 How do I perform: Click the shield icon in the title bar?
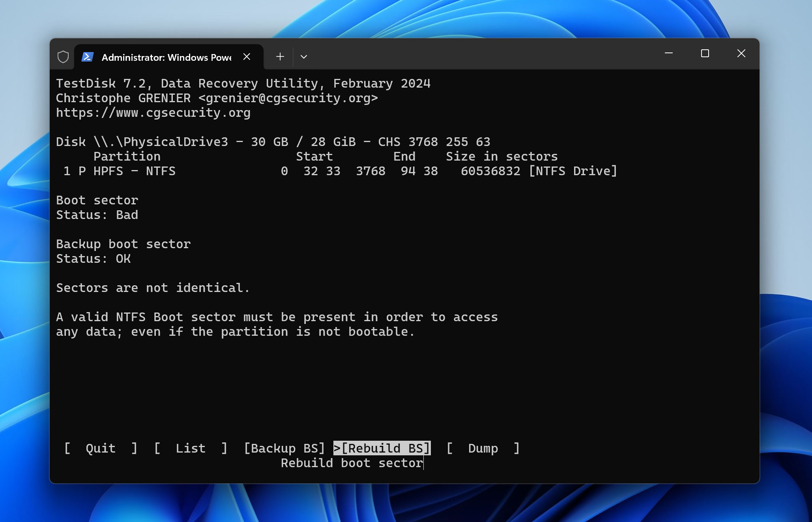point(63,57)
